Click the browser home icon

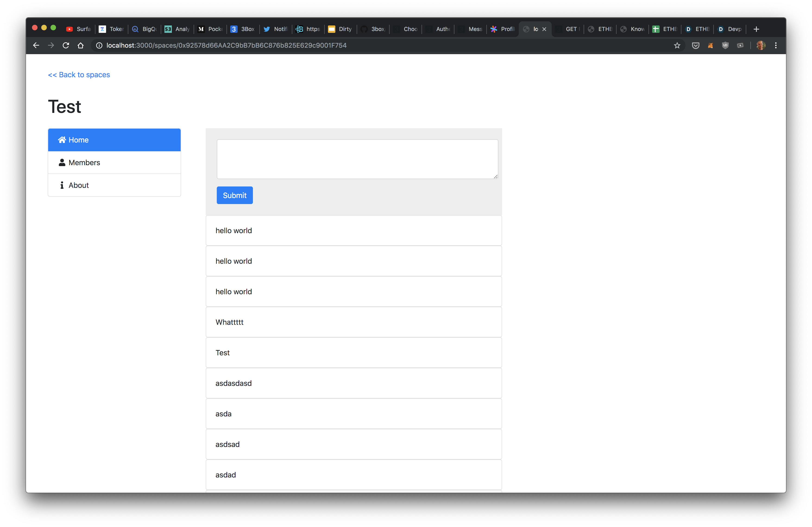[81, 45]
